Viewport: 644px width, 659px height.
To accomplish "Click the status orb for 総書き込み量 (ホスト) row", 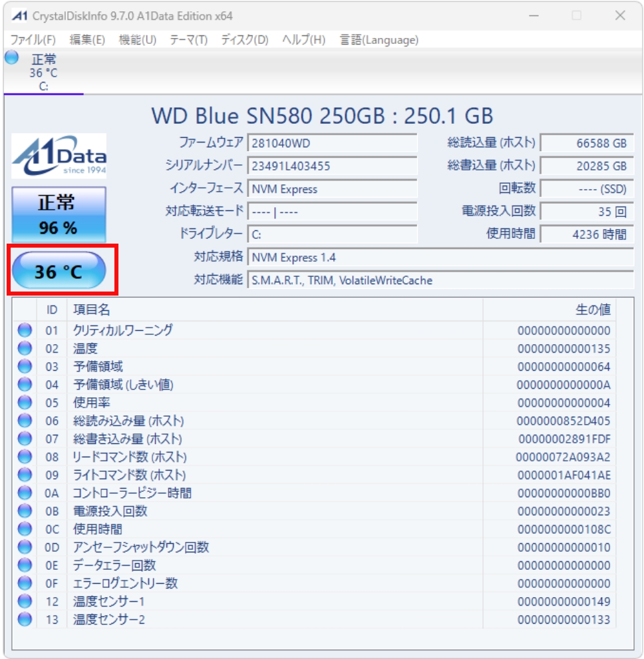I will point(25,439).
